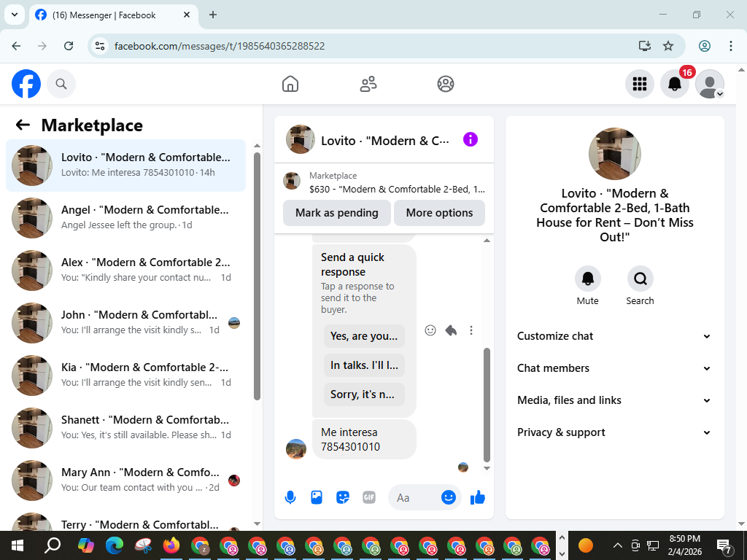Expand Customize chat section
747x560 pixels.
pos(614,336)
